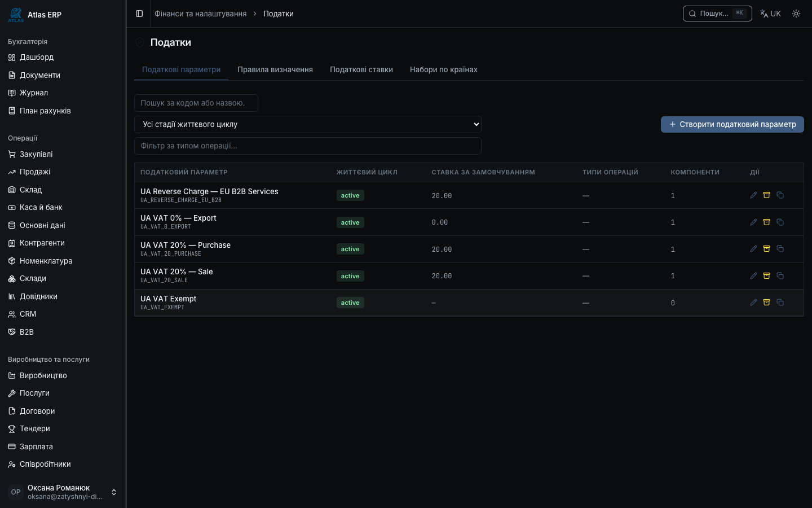Open Дашборд in the sidebar
This screenshot has height=508, width=812.
pos(62,57)
